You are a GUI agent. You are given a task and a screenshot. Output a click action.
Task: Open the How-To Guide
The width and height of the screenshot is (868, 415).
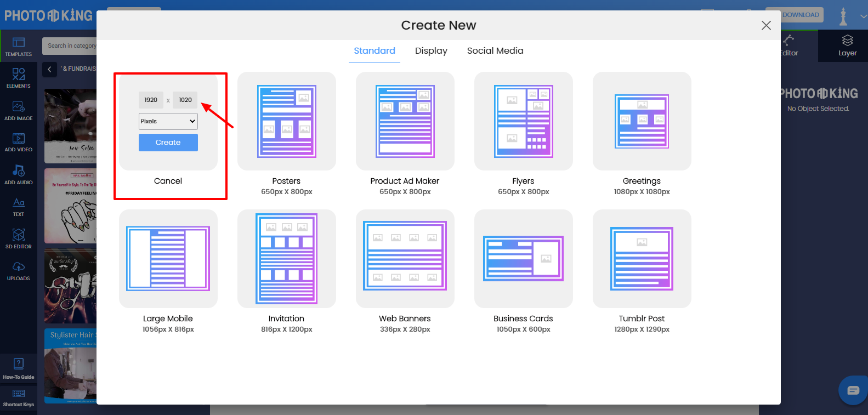19,368
